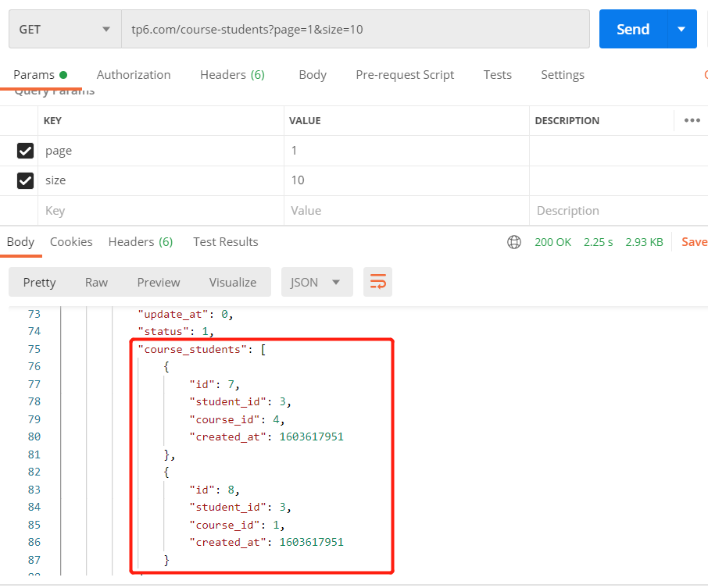Select the Pretty view
The image size is (708, 588).
[39, 283]
